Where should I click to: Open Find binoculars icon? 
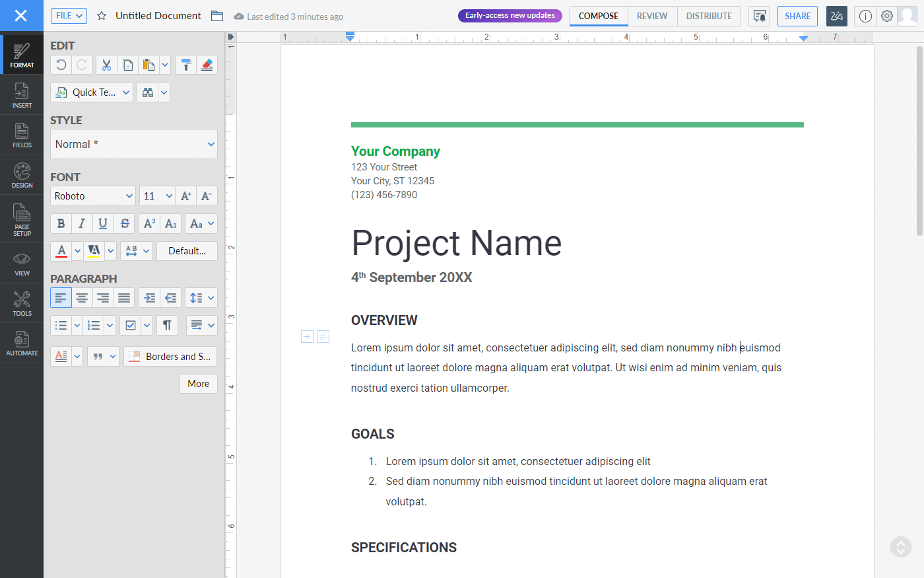[x=147, y=92]
